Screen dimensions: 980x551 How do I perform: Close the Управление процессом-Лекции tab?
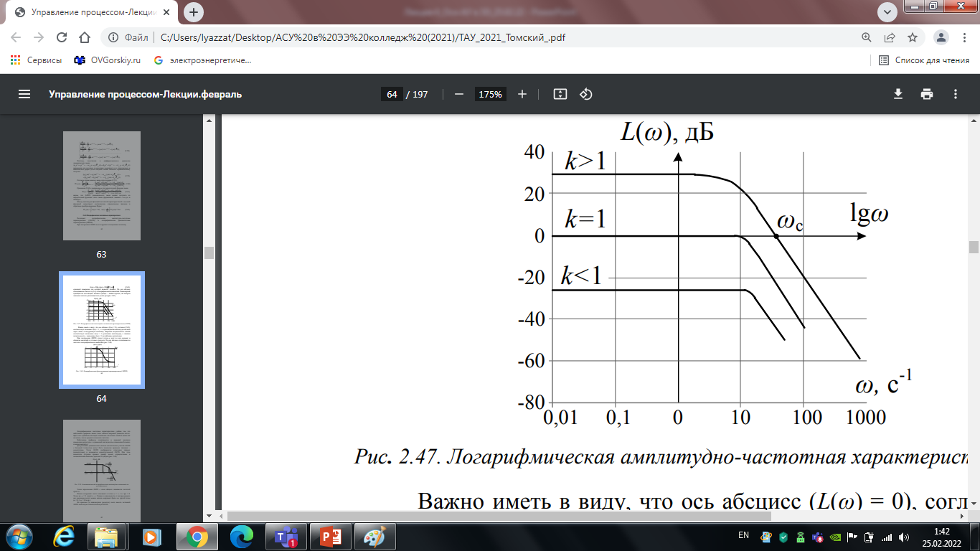[x=167, y=12]
